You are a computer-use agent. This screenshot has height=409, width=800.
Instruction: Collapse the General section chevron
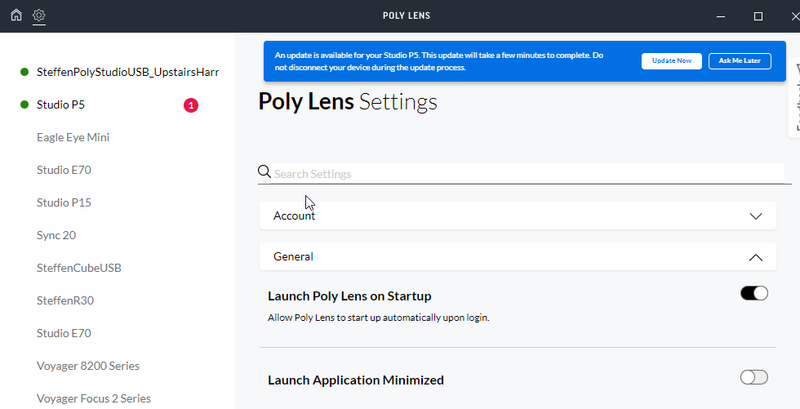[756, 258]
